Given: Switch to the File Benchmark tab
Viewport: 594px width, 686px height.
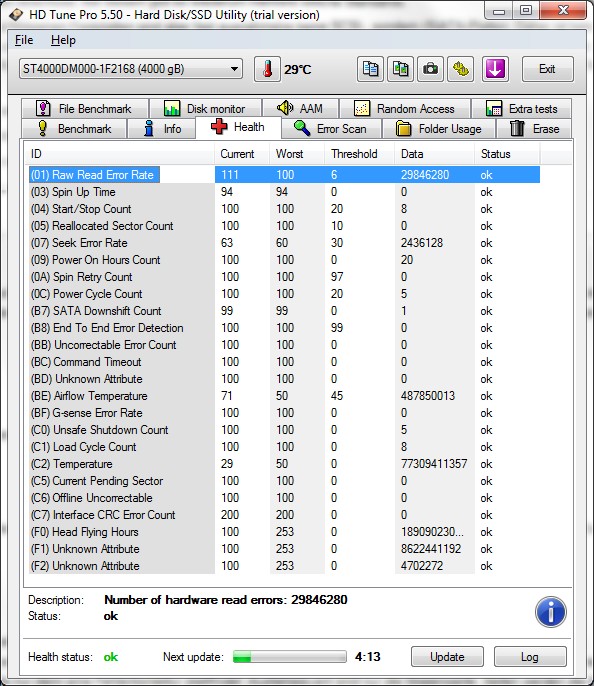Looking at the screenshot, I should [x=85, y=108].
